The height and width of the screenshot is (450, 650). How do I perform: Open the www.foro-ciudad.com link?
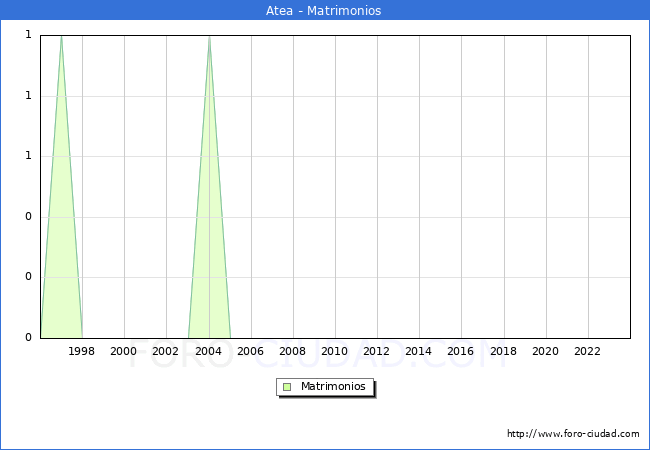click(x=573, y=434)
